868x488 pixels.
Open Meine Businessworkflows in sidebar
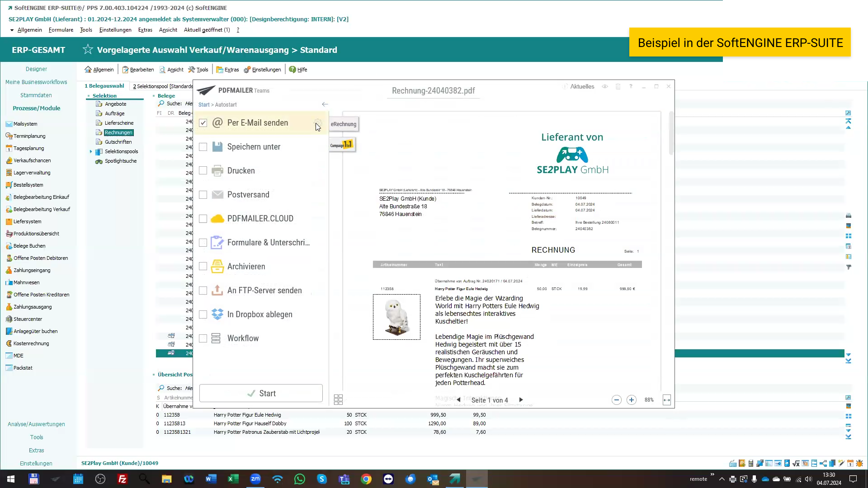pos(36,82)
